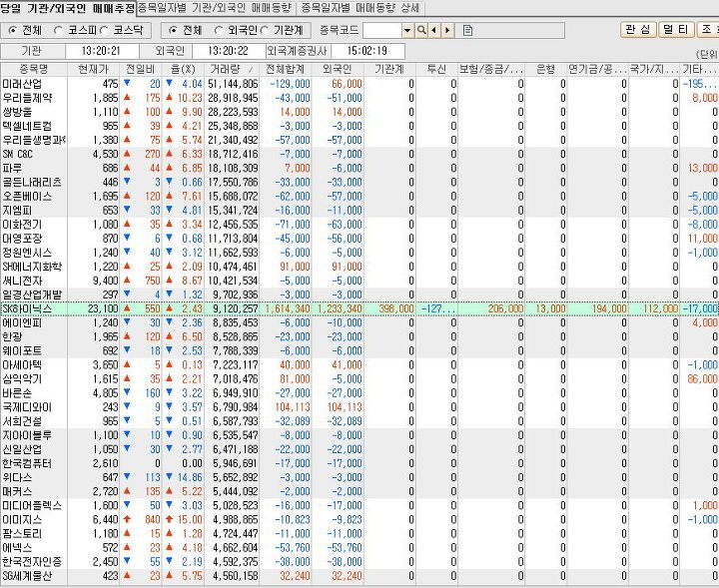Go to next stock with right arrow icon

click(x=447, y=31)
